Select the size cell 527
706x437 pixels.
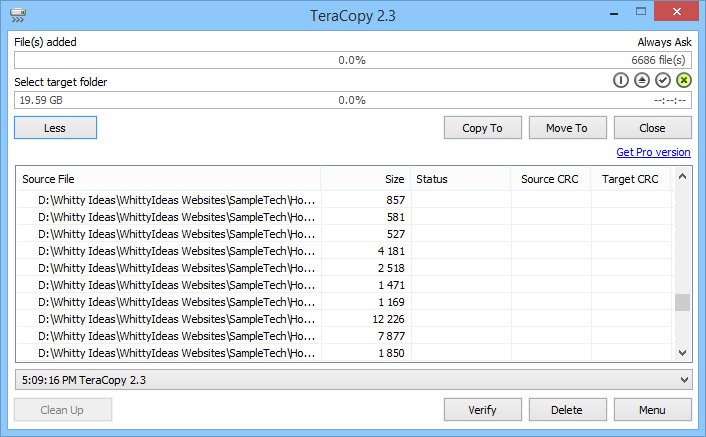(x=395, y=234)
